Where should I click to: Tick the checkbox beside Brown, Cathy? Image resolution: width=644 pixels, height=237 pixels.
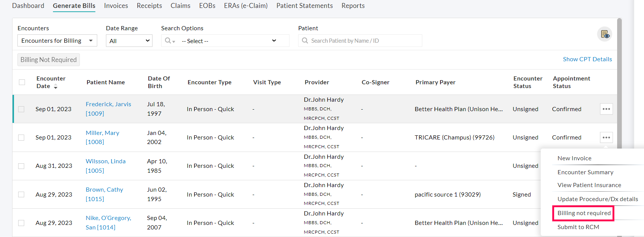coord(21,194)
